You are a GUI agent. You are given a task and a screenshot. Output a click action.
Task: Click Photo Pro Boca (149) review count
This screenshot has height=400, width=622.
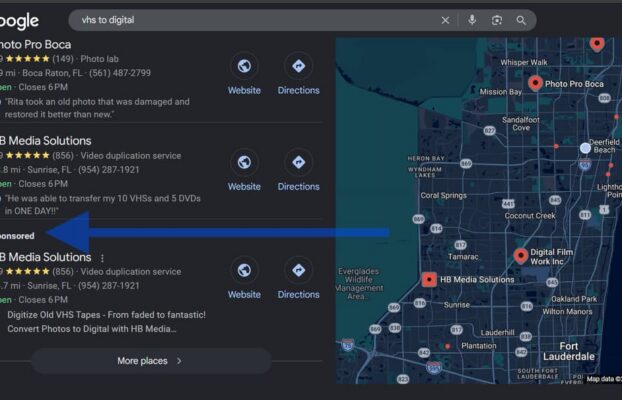[x=63, y=59]
